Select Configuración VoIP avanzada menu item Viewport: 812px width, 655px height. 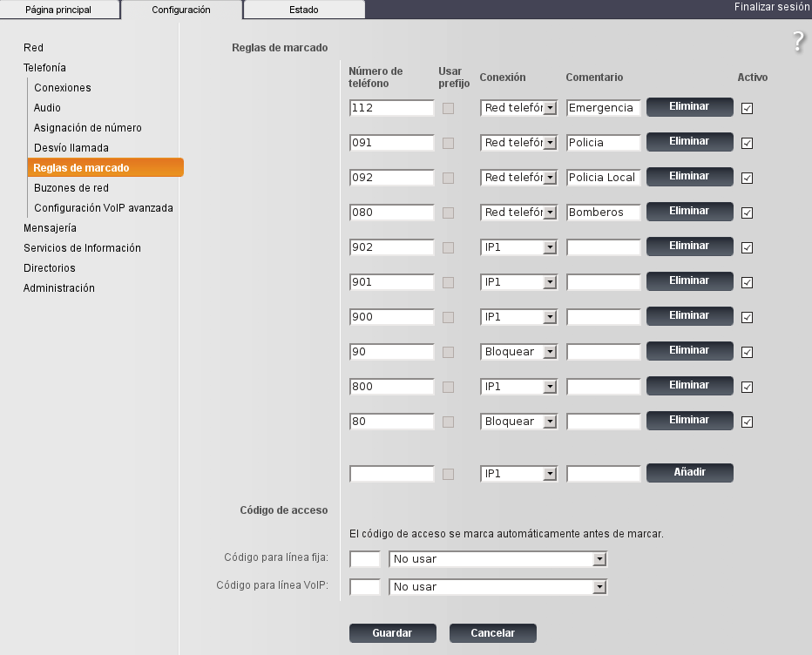104,208
